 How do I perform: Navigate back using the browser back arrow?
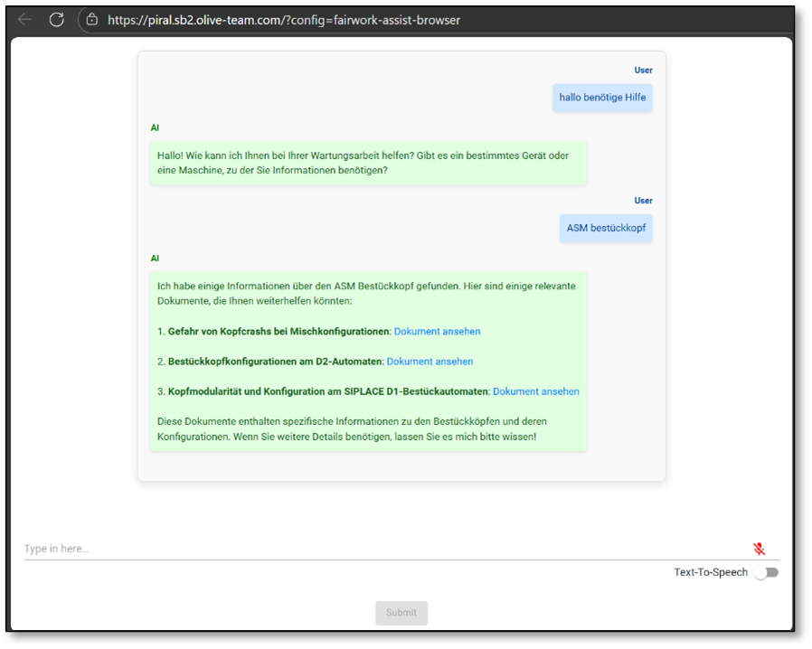click(x=24, y=19)
